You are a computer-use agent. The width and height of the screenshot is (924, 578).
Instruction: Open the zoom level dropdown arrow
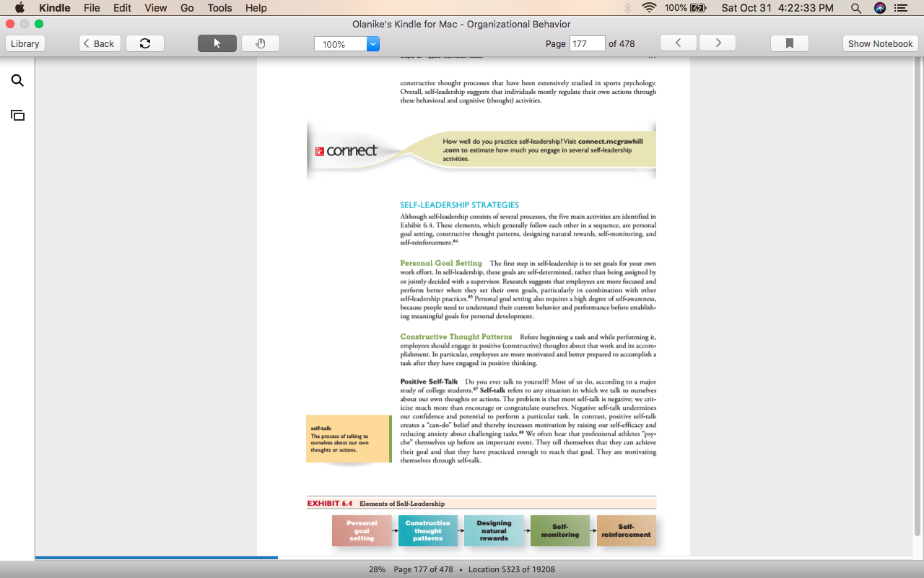pos(373,44)
